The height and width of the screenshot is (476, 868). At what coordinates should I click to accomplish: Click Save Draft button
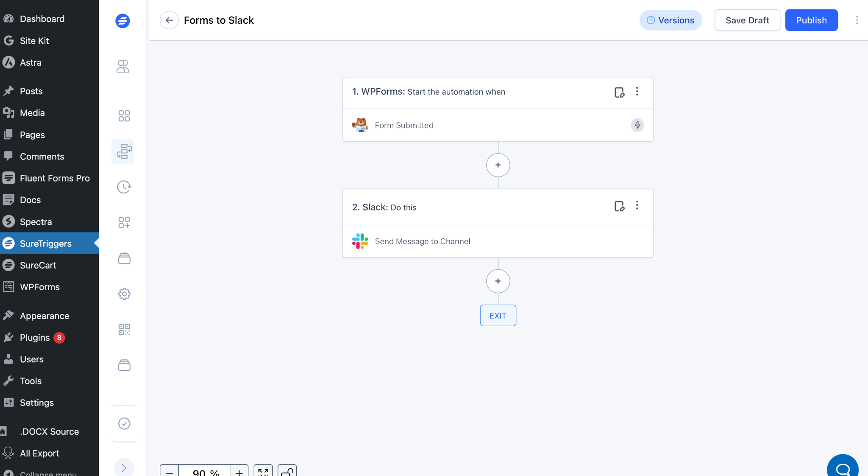click(748, 20)
